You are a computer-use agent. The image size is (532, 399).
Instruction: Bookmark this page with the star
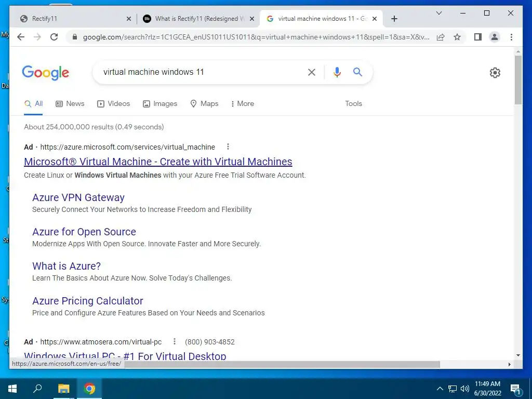coord(457,37)
